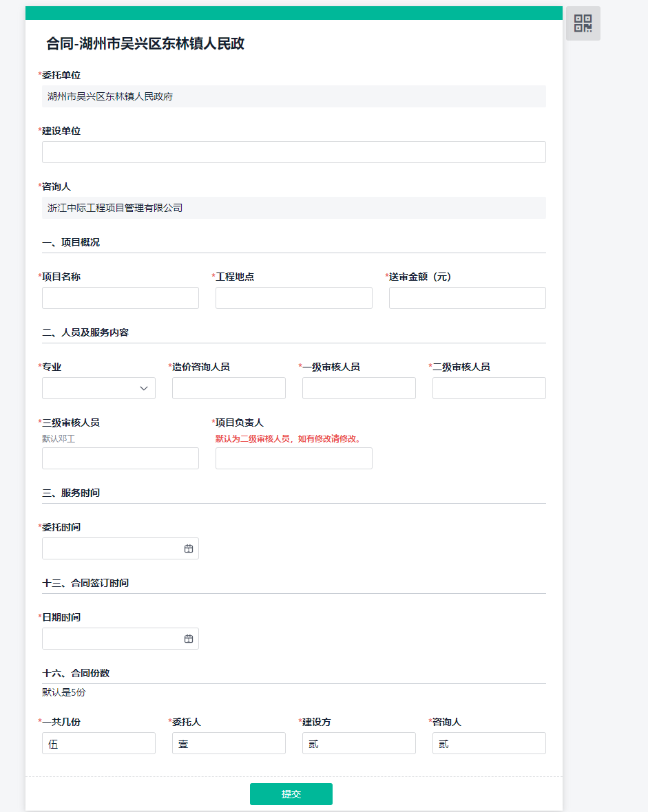The height and width of the screenshot is (812, 648).
Task: Select the 工程地点 input field
Action: click(x=293, y=298)
